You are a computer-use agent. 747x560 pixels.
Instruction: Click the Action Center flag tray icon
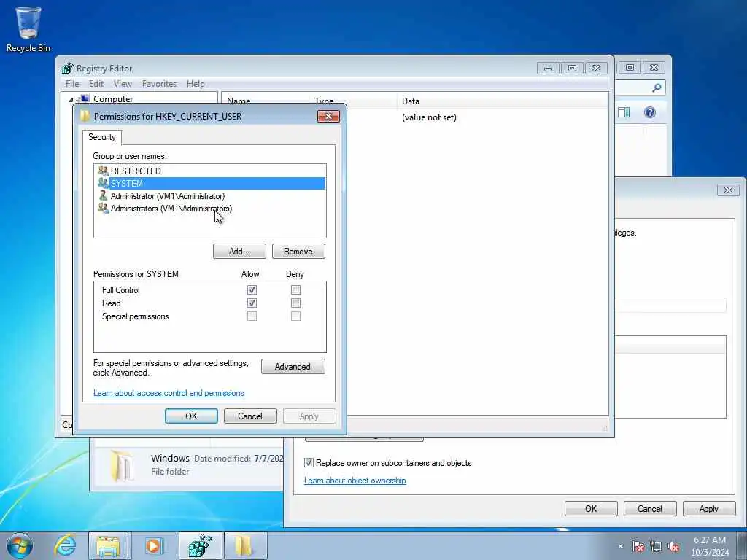pos(638,547)
